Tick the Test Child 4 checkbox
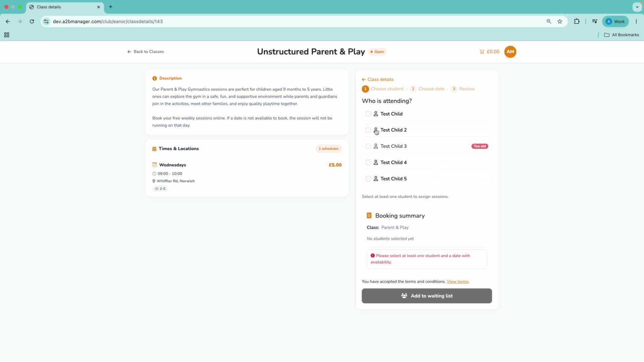 [368, 163]
